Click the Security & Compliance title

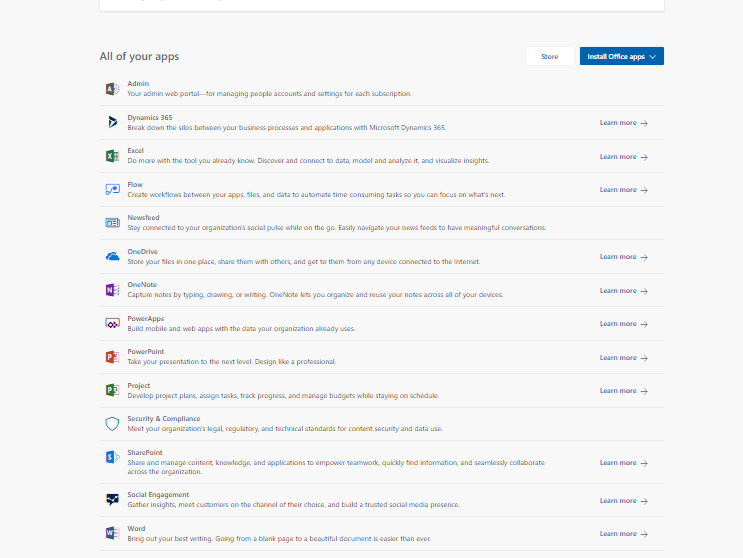coord(163,419)
